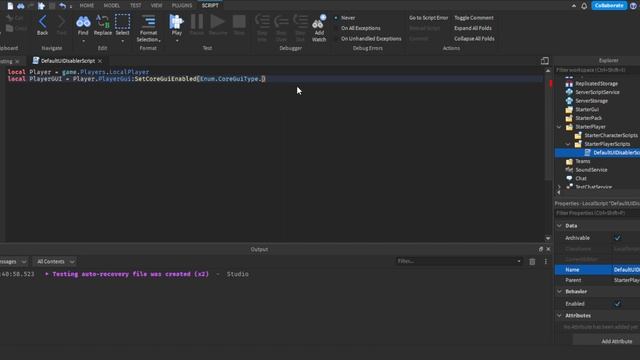
Task: Click the Name property row
Action: tap(597, 270)
